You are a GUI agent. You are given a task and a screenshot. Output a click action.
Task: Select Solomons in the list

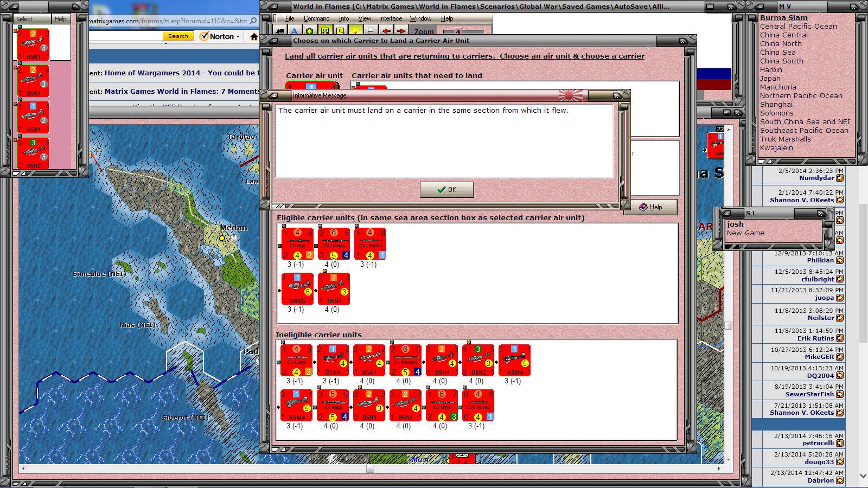click(777, 113)
